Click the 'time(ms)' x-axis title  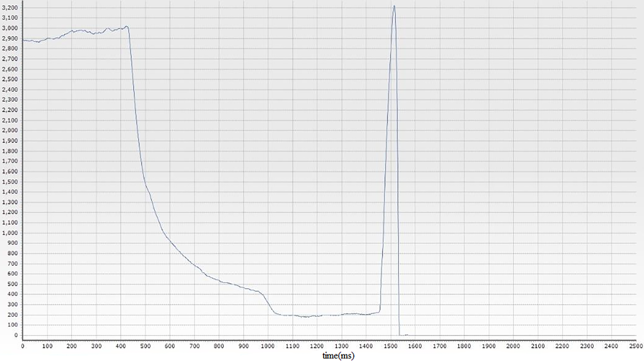[x=338, y=356]
